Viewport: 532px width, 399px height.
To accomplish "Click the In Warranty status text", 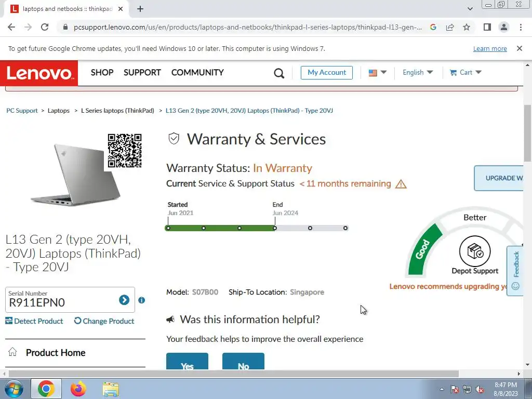I will (x=282, y=168).
